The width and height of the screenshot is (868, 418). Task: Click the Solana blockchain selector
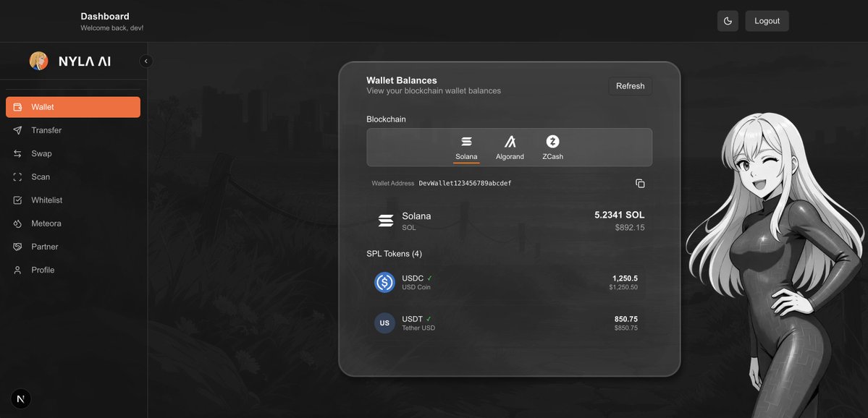point(466,148)
